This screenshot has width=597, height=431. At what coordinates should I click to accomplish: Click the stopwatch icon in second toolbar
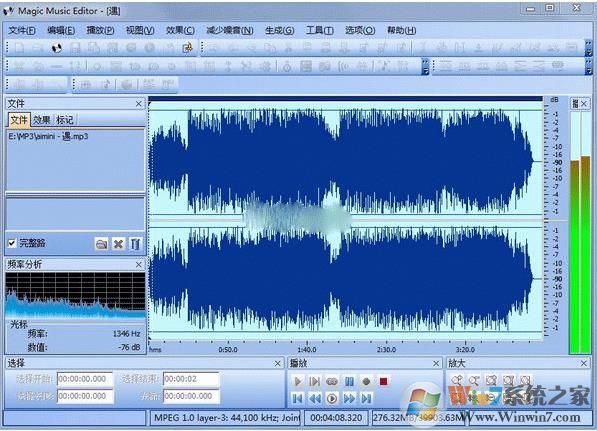click(x=287, y=67)
